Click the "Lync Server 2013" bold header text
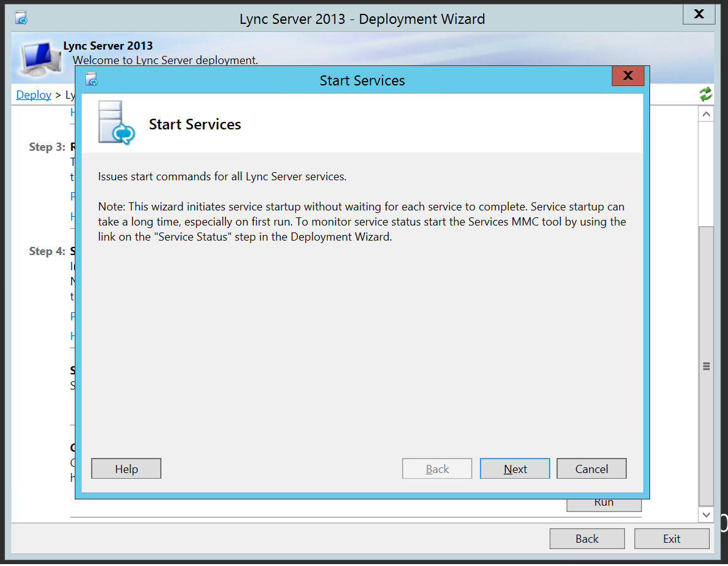Image resolution: width=728 pixels, height=566 pixels. click(107, 45)
